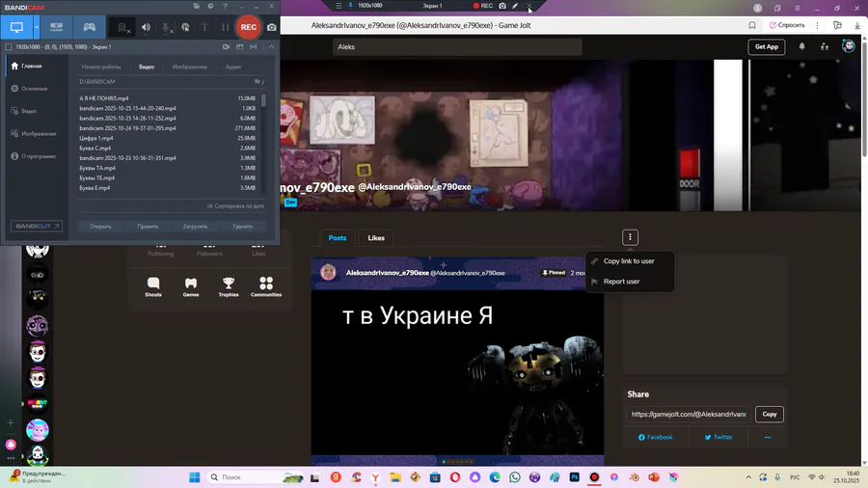Click Game Jolt search field 'Aleks'
The width and height of the screenshot is (868, 488).
(x=457, y=47)
